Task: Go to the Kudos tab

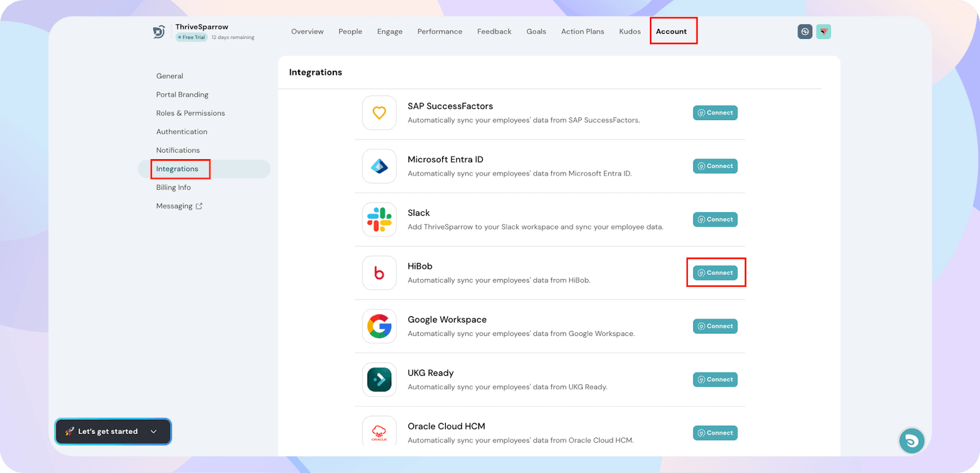Action: (x=630, y=32)
